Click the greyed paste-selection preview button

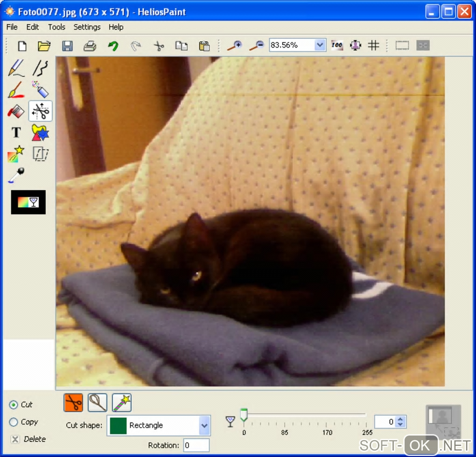pos(443,422)
